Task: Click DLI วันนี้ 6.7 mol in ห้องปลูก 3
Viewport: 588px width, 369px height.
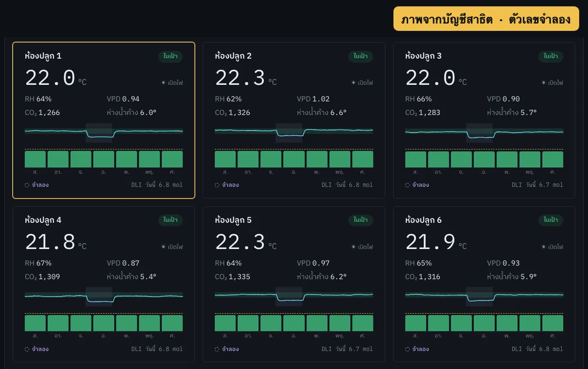Action: pyautogui.click(x=538, y=185)
